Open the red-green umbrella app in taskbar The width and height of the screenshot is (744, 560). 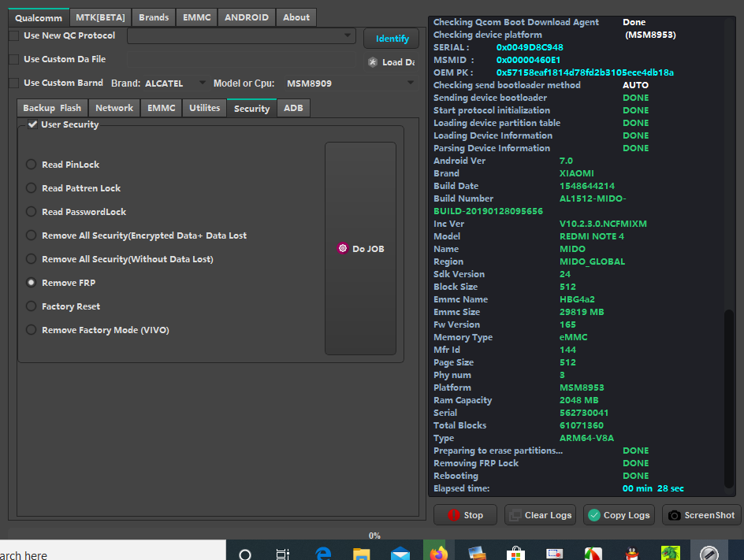(593, 554)
